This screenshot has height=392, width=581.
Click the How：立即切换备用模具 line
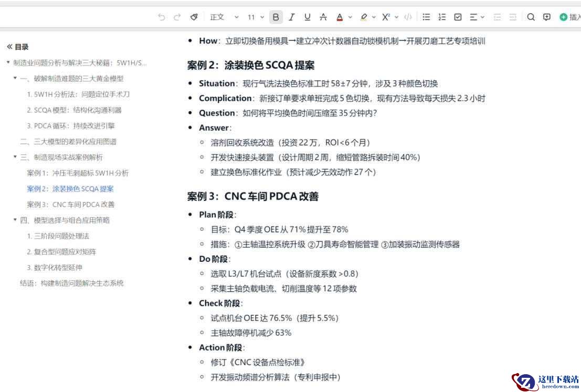coord(342,41)
